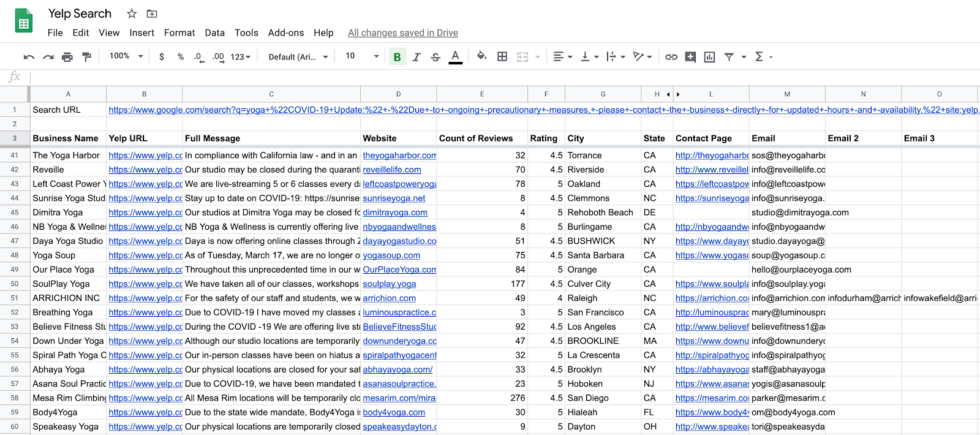Format as currency with dollar sign

coord(162,57)
